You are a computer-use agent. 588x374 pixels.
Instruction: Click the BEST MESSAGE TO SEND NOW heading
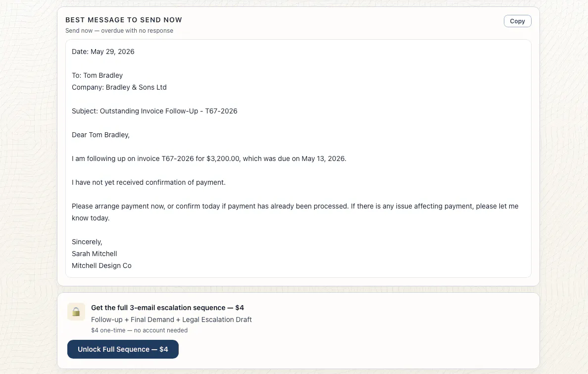124,20
